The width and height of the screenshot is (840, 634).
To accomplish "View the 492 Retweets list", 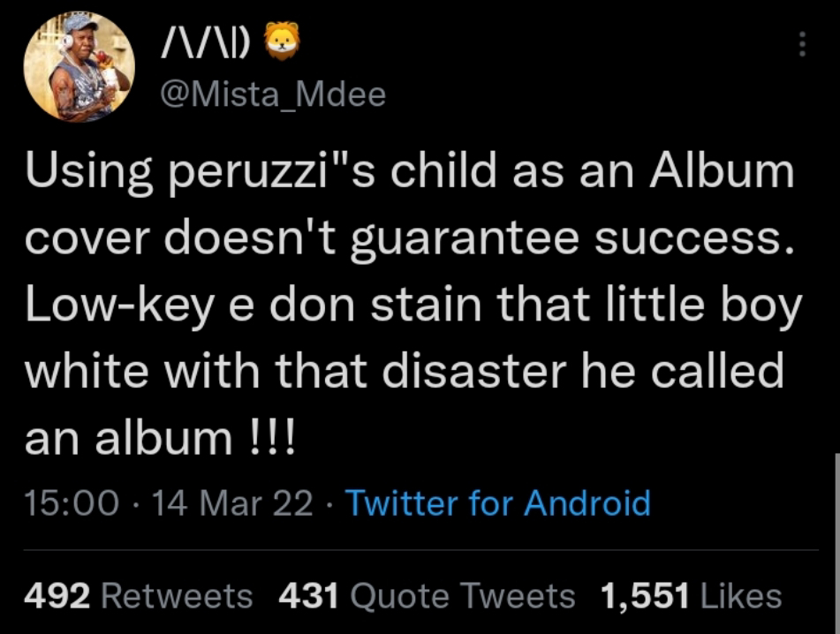I will pos(138,596).
